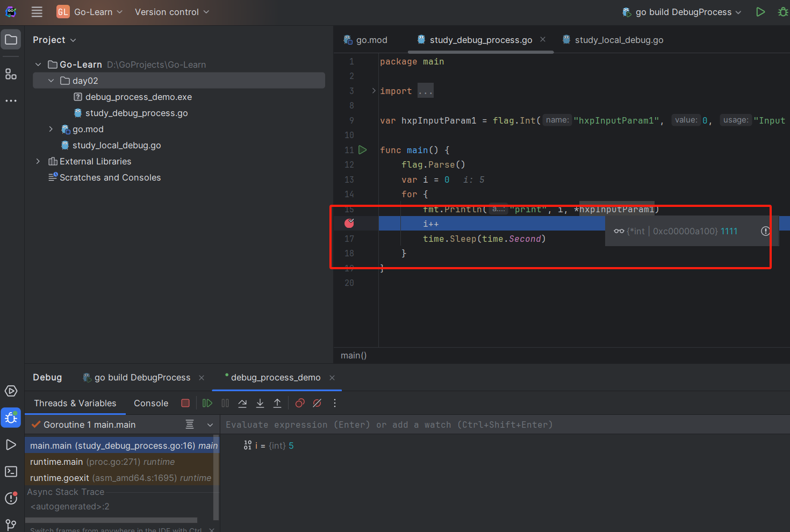Unfold the import block
This screenshot has width=790, height=532.
point(374,91)
